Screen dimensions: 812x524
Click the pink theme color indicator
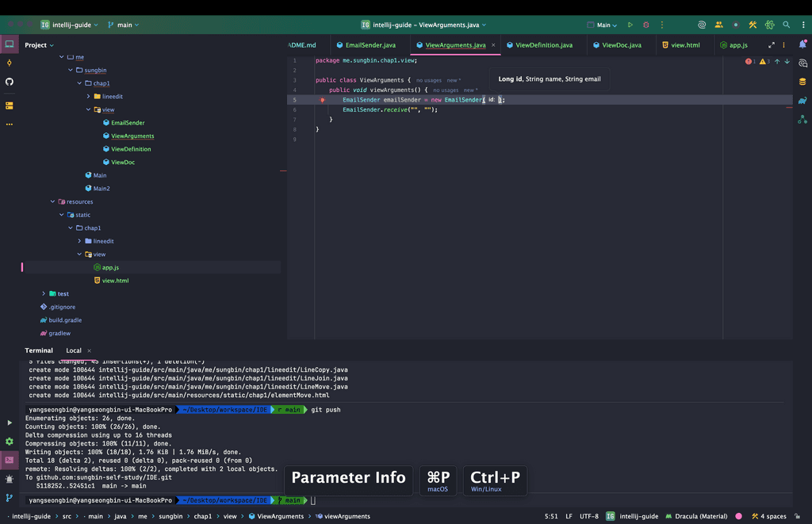click(738, 516)
